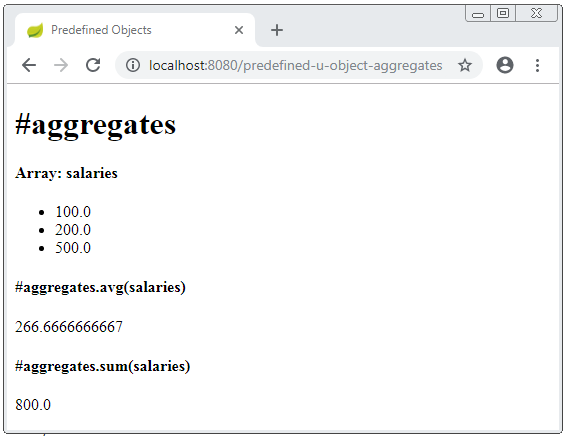The width and height of the screenshot is (564, 436).
Task: Open Chrome three-dot menu
Action: point(537,65)
